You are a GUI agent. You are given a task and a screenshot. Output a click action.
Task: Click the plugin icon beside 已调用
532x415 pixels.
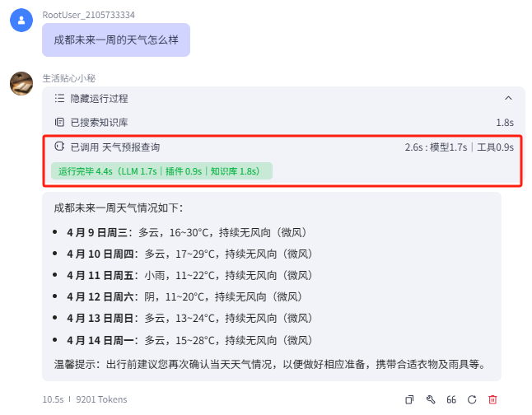(59, 147)
